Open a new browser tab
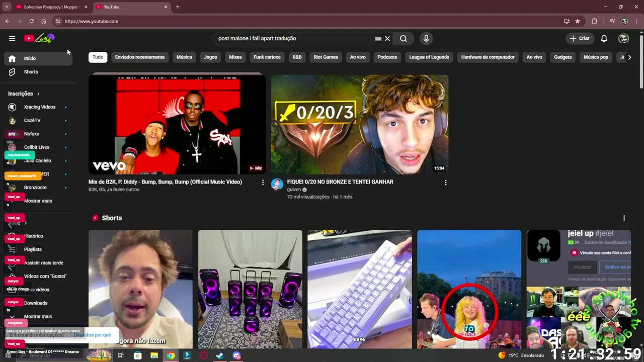 pyautogui.click(x=178, y=7)
